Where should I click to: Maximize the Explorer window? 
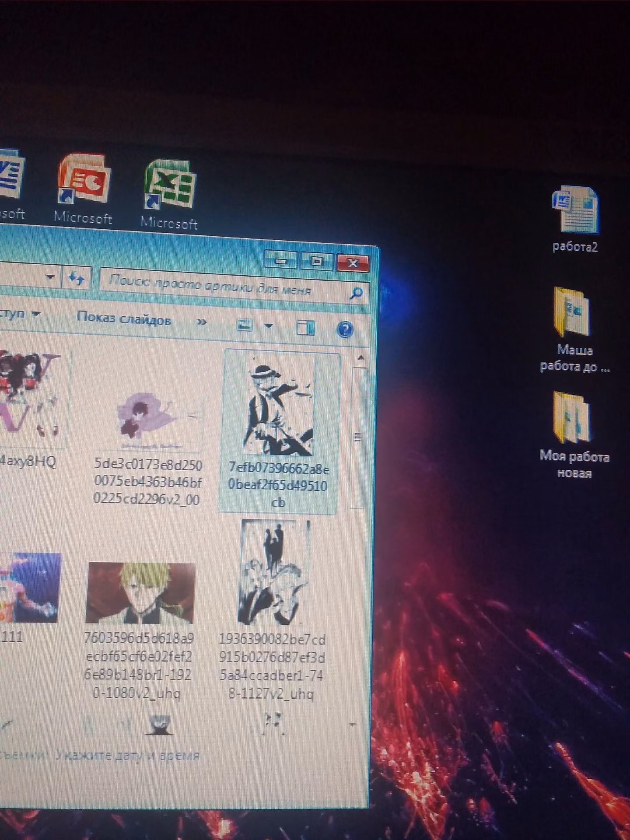317,262
